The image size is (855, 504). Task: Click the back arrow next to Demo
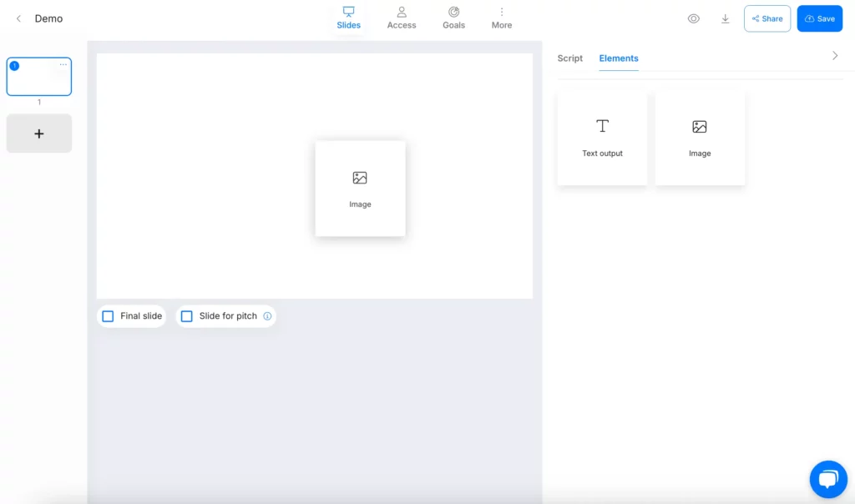point(18,18)
